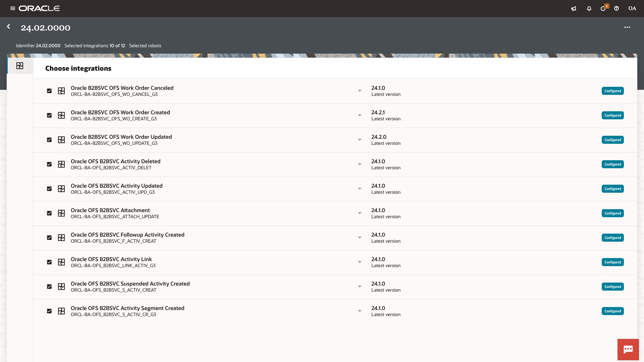This screenshot has width=644, height=362.
Task: Open the chat assistant button
Action: coord(628,350)
